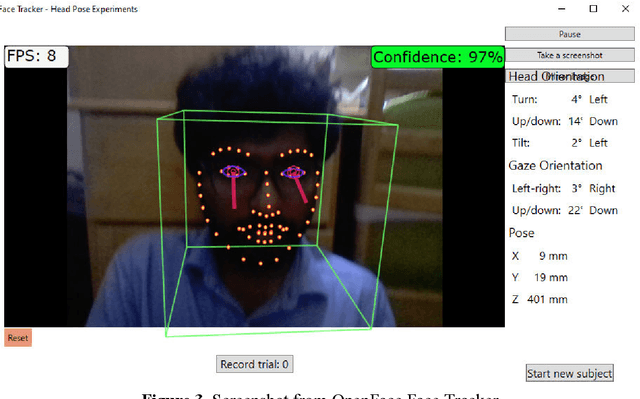Click the Pause button
Screen dimensions: 640x399
[x=569, y=34]
